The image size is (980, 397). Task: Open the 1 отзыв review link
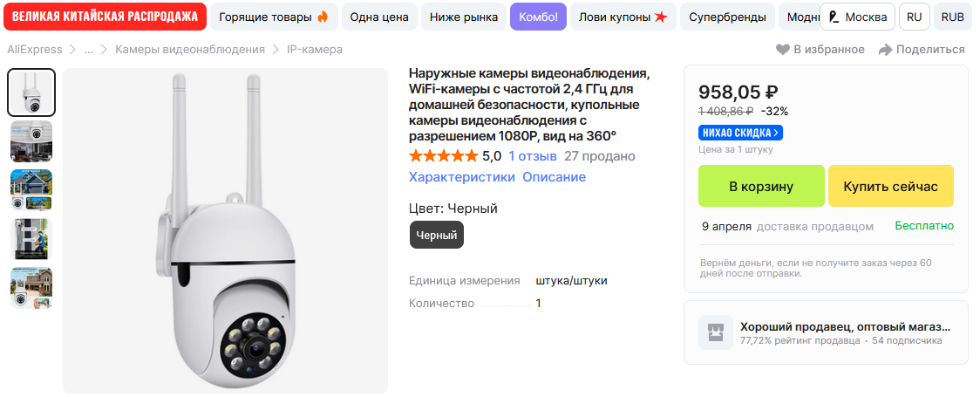(533, 156)
